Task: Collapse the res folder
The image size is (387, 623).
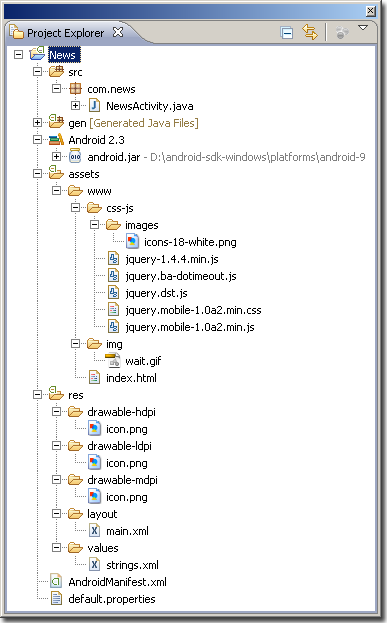Action: tap(37, 395)
